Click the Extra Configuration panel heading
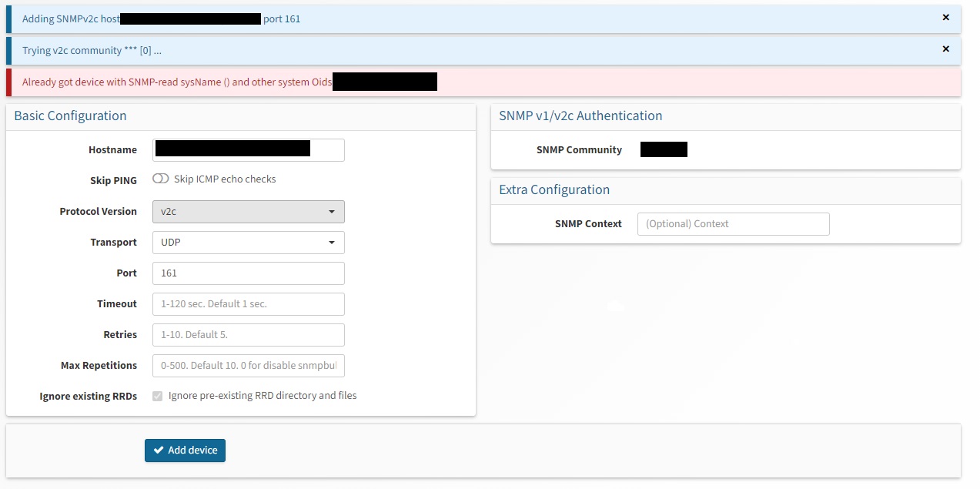The image size is (980, 489). (554, 190)
